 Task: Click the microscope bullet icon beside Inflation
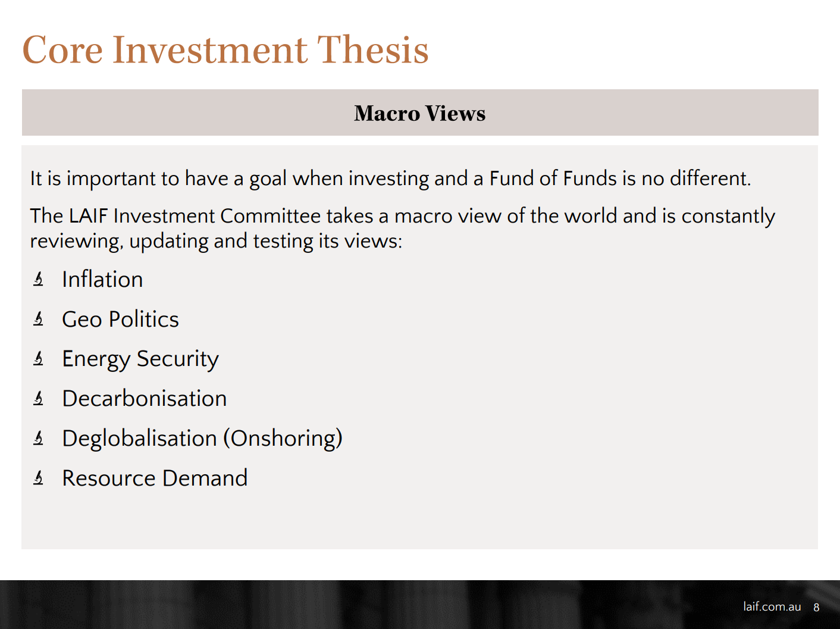39,279
